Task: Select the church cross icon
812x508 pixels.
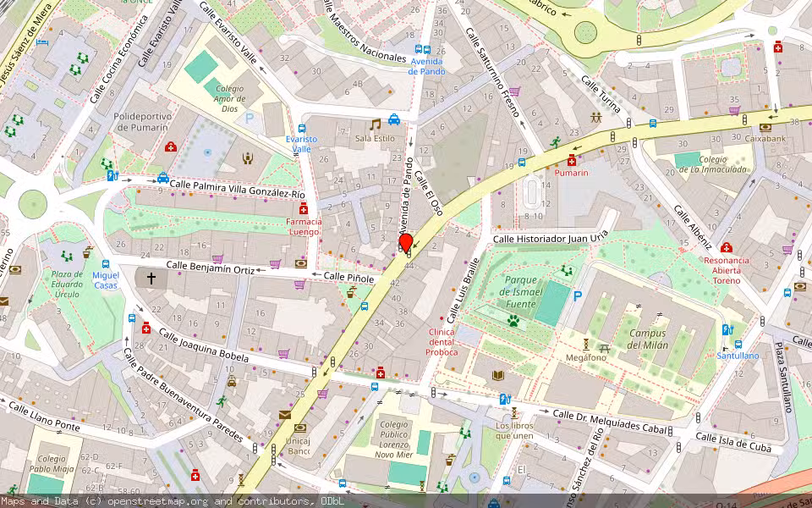Action: pyautogui.click(x=151, y=279)
